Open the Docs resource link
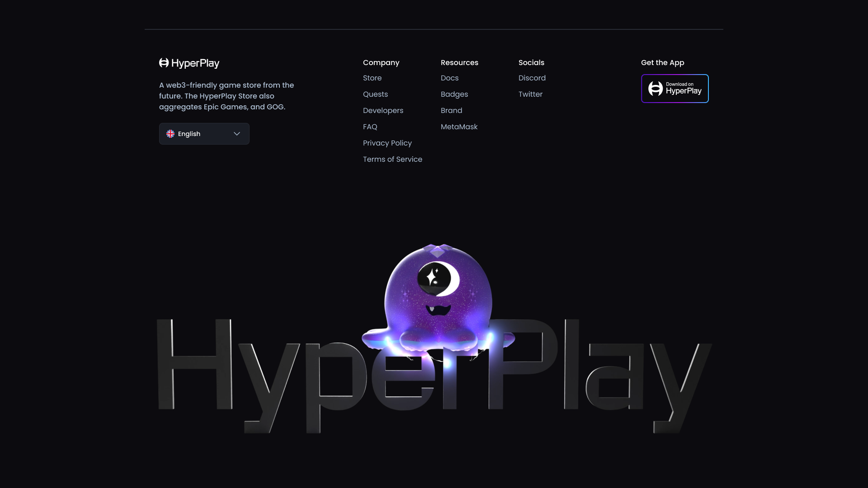Viewport: 868px width, 488px height. click(449, 78)
